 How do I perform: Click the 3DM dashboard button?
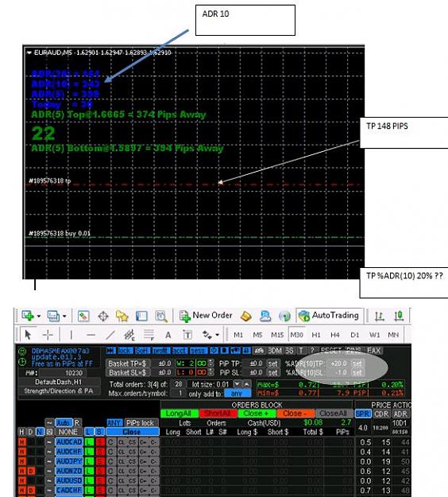pos(275,351)
